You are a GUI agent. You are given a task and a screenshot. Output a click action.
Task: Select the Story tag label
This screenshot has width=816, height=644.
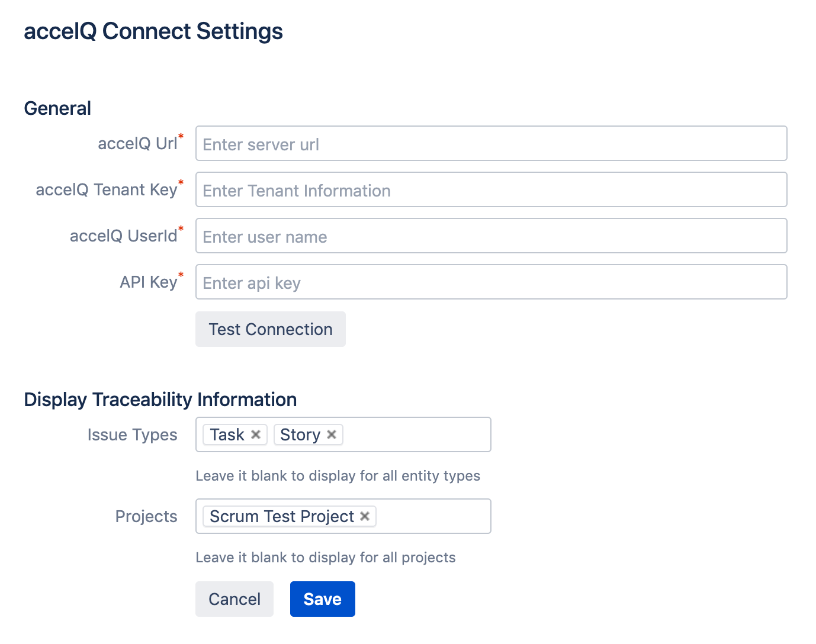300,434
